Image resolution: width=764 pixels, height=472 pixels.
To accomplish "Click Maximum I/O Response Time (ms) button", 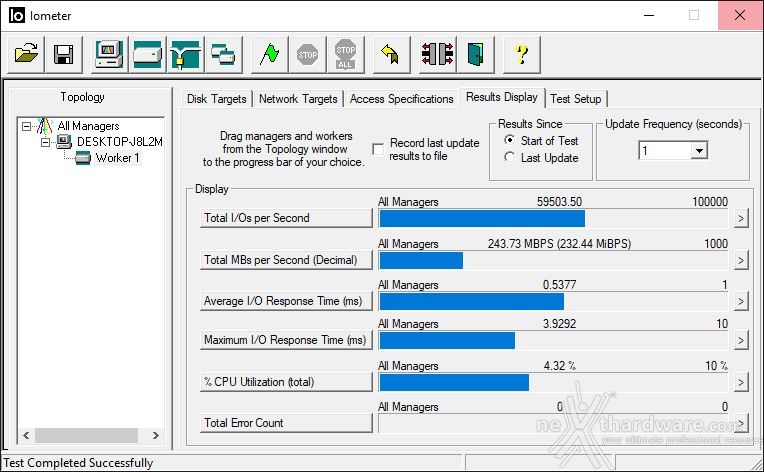I will 286,340.
